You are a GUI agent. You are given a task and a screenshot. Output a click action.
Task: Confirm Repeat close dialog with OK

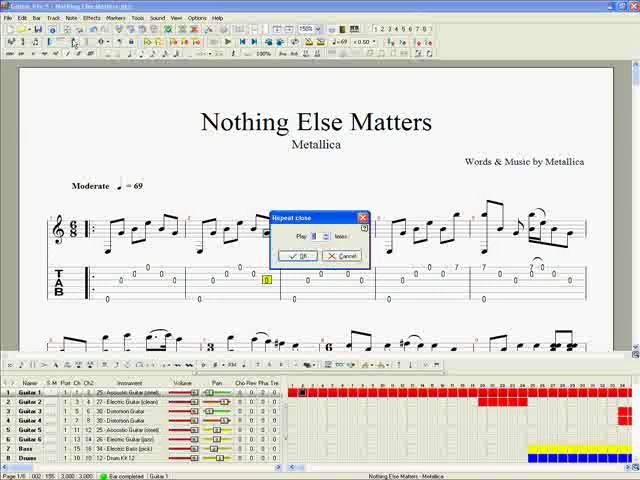tap(298, 256)
